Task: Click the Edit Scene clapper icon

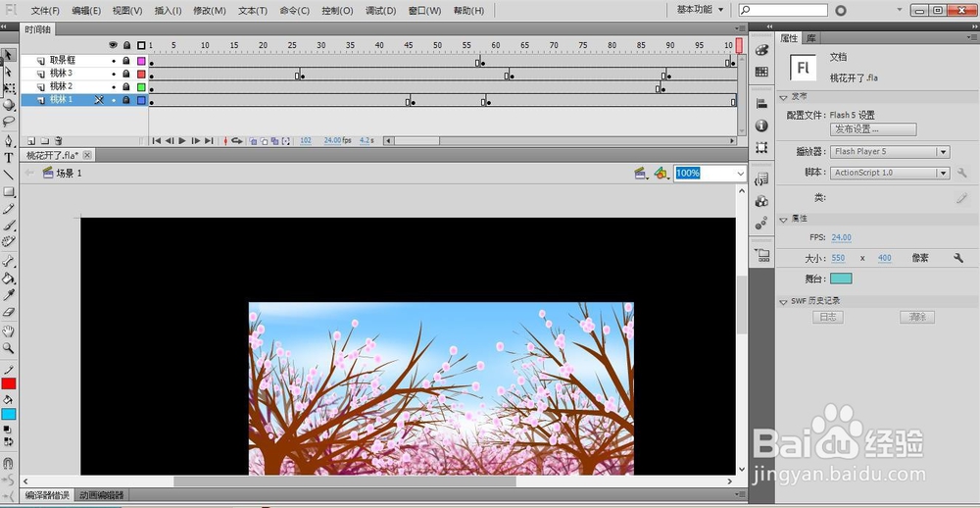Action: [641, 174]
